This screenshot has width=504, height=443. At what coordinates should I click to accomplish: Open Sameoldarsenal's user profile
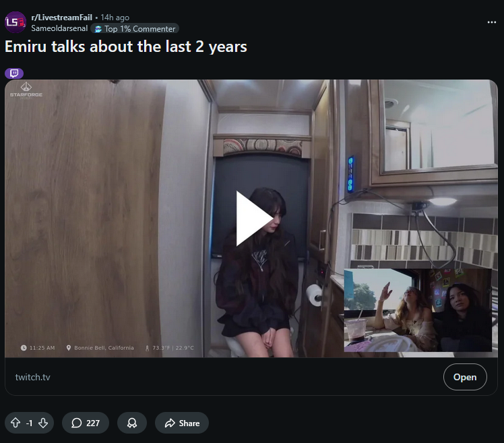coord(59,28)
